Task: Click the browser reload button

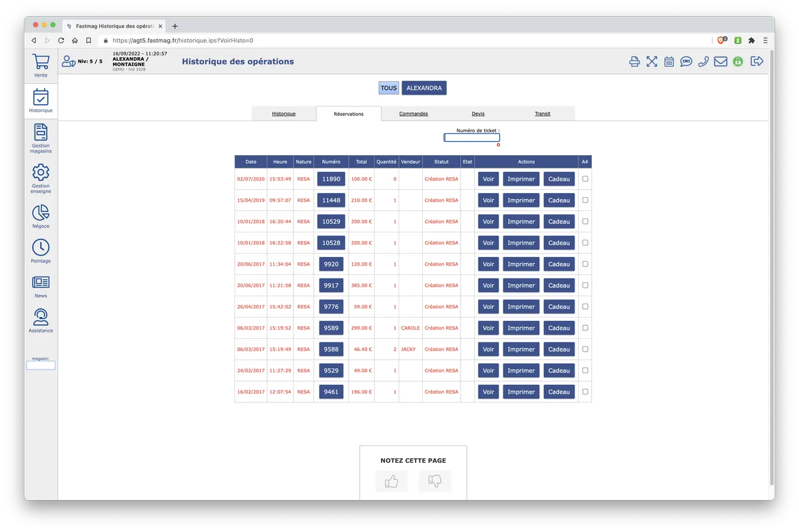Action: tap(61, 41)
